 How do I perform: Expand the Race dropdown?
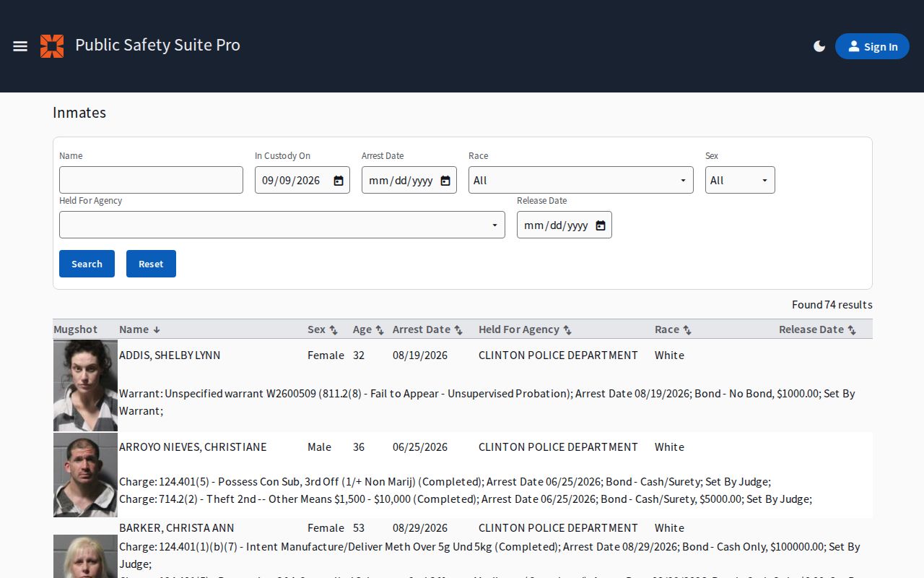tap(581, 180)
